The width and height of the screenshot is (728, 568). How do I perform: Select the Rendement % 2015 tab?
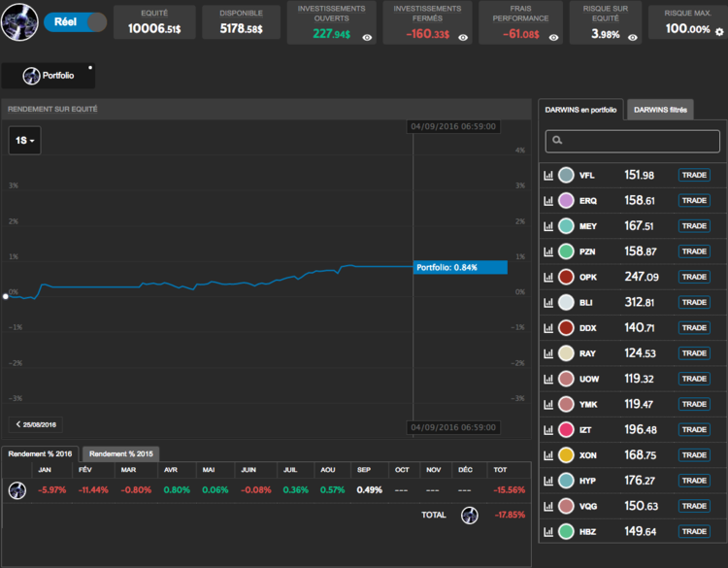click(120, 453)
